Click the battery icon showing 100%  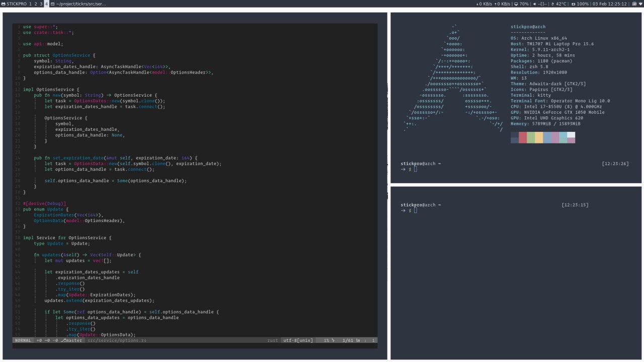point(574,4)
